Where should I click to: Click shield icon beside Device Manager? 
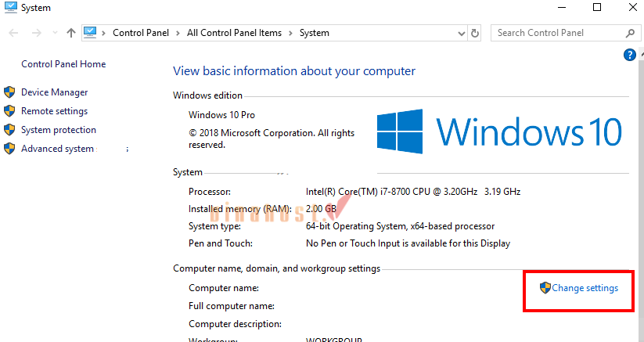9,92
